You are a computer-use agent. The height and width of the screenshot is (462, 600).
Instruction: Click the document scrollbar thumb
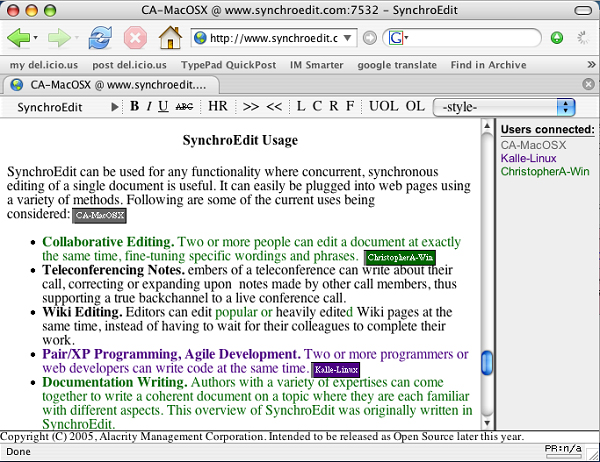click(x=487, y=362)
